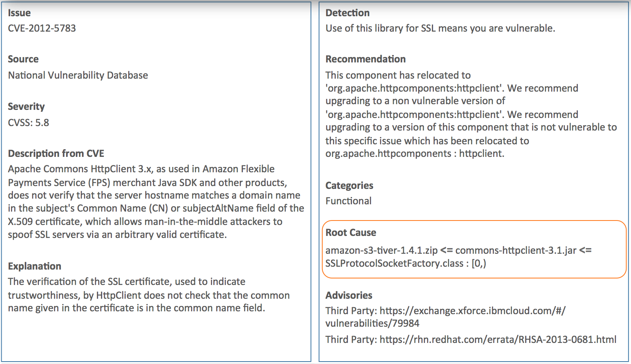
Task: Click the Explanation heading
Action: 34,266
